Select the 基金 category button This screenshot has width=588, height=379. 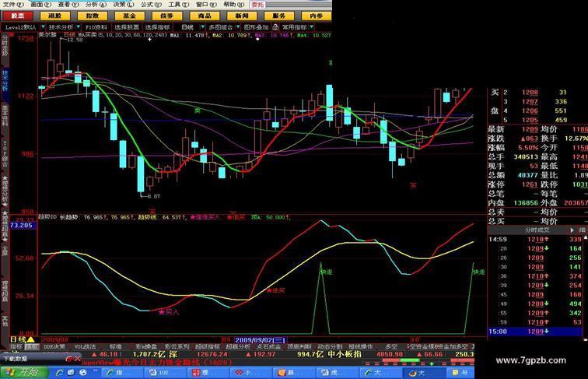[x=130, y=16]
